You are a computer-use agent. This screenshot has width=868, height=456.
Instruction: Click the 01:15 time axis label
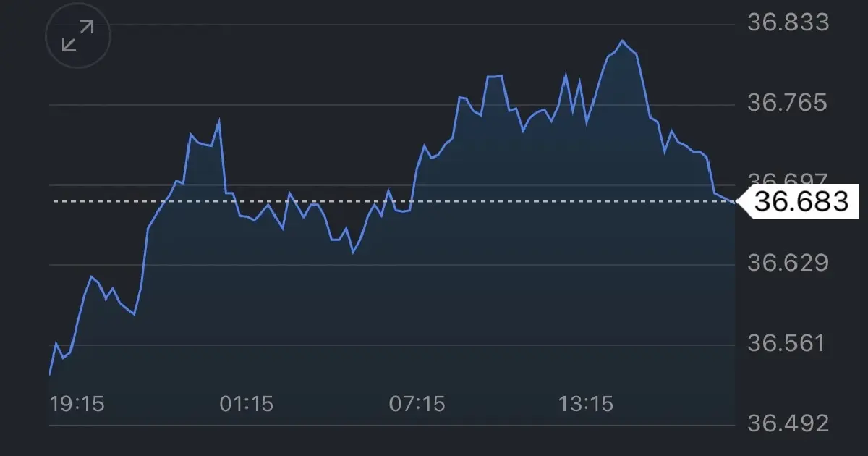point(247,404)
